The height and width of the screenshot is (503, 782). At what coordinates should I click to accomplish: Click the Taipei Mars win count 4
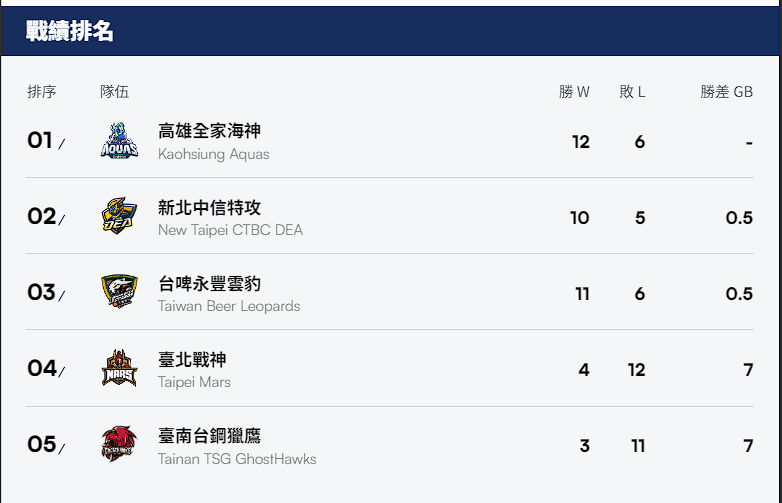tap(584, 370)
